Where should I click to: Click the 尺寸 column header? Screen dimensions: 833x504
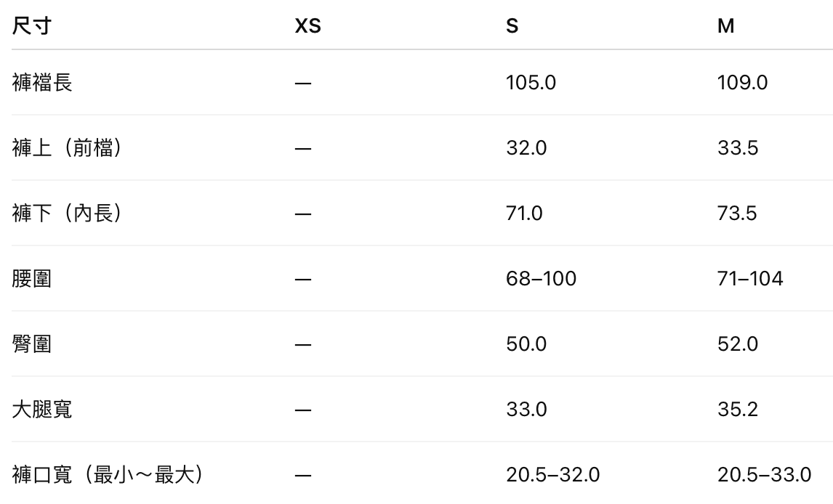pyautogui.click(x=32, y=26)
